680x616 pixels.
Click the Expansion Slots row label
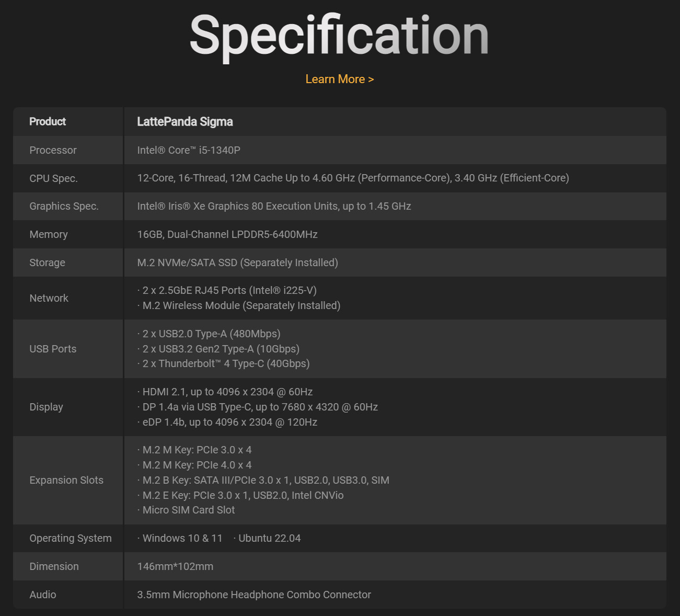point(66,480)
